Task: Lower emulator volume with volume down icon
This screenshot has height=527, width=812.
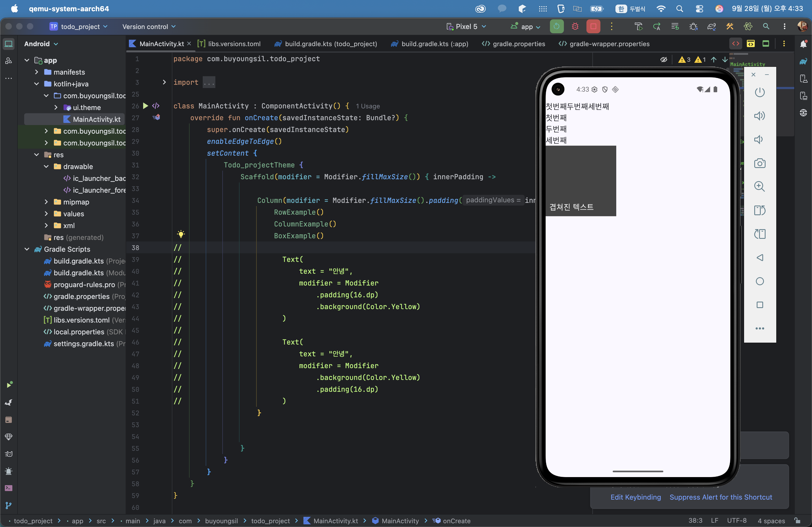Action: coord(759,140)
